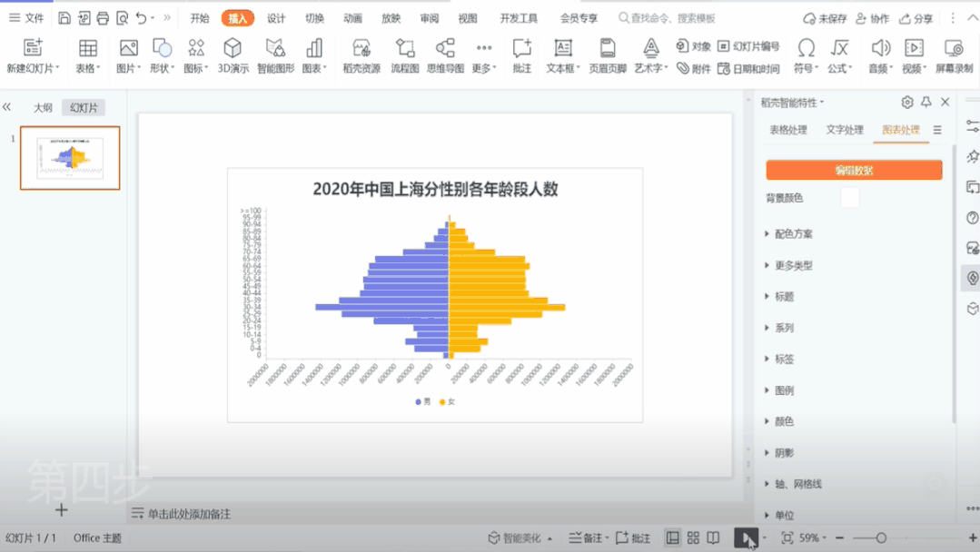Insert a 公式 formula
This screenshot has width=980, height=552.
[839, 48]
